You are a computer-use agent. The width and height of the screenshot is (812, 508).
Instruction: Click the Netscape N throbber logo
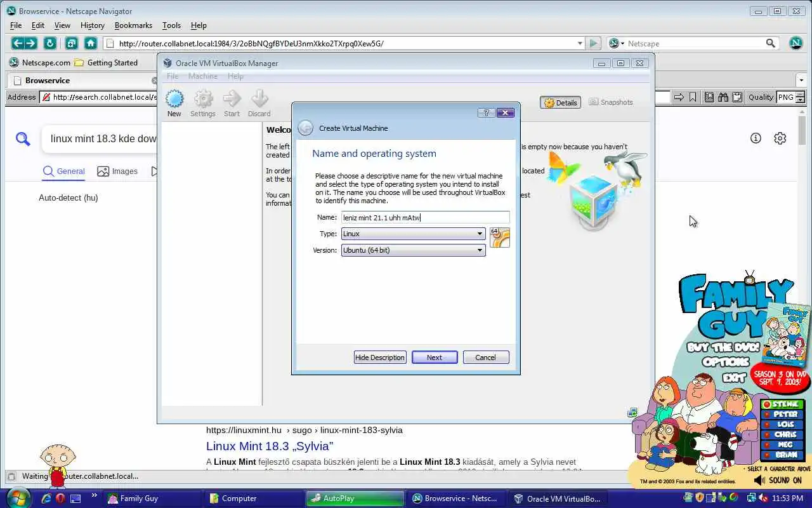pos(796,43)
